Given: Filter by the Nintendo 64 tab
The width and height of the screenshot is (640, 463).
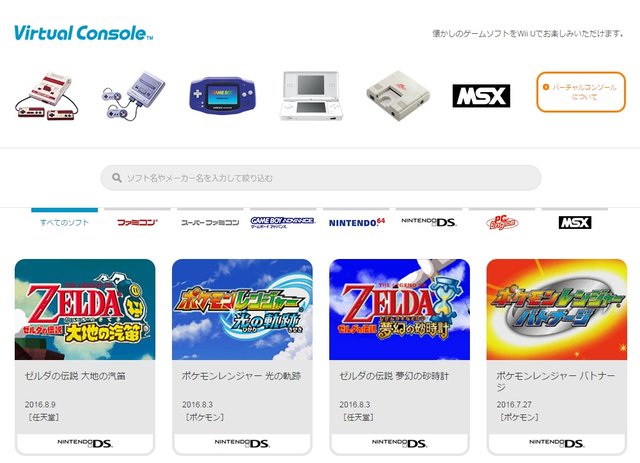Looking at the screenshot, I should pos(356,223).
